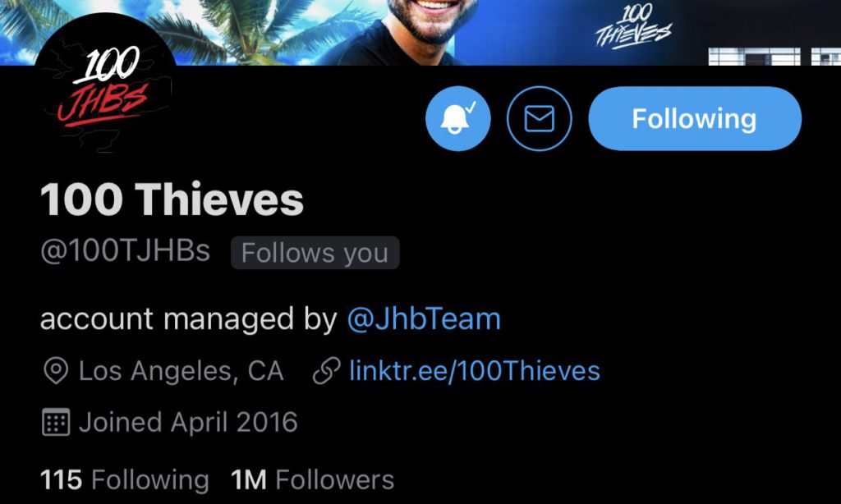
Task: Tap the location pin icon
Action: pyautogui.click(x=56, y=371)
